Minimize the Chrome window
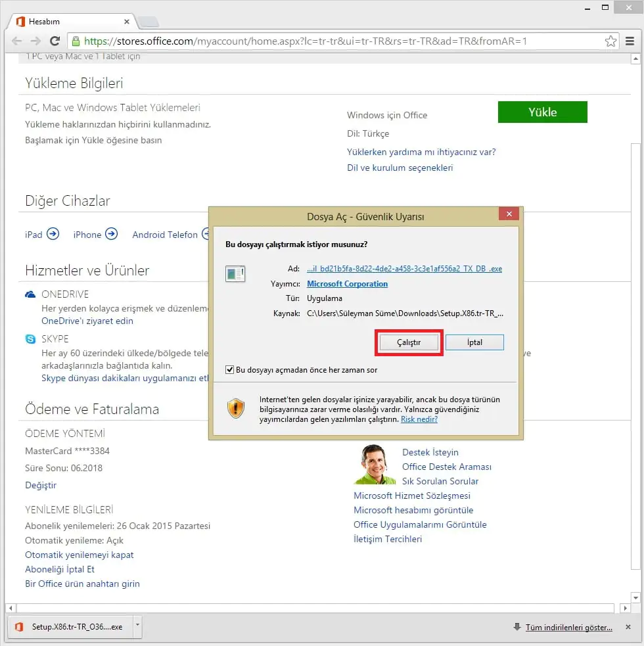The height and width of the screenshot is (646, 644). tap(587, 9)
